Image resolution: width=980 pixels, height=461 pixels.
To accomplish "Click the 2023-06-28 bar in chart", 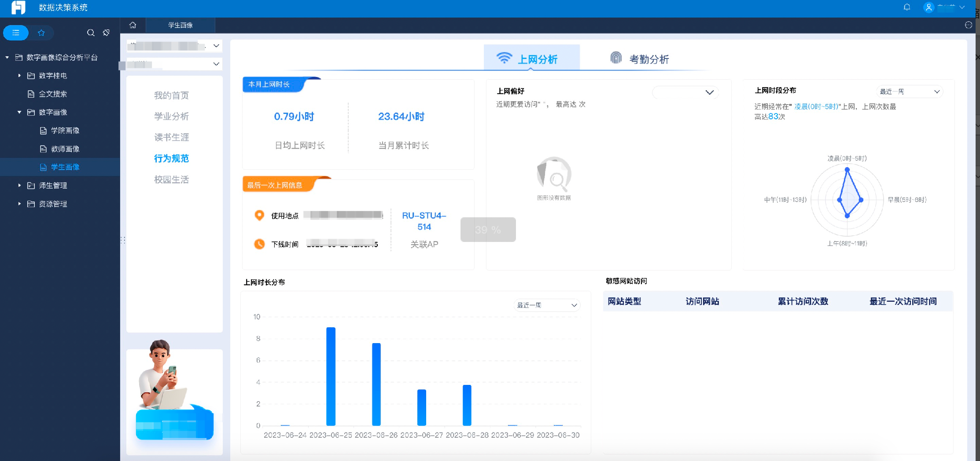I will click(467, 405).
